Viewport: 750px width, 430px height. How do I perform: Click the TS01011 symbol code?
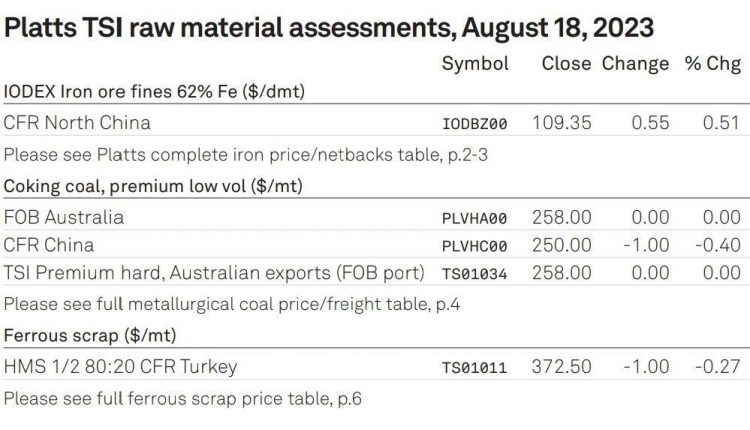(x=474, y=368)
